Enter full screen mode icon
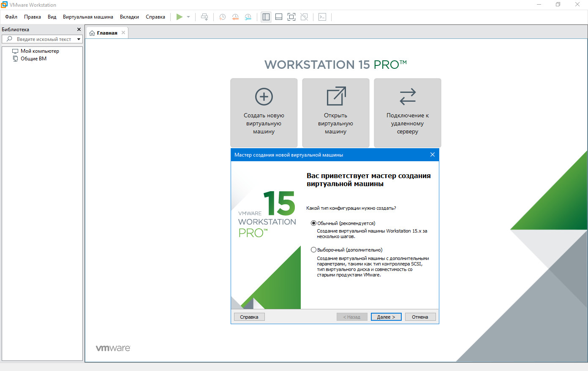 click(291, 17)
